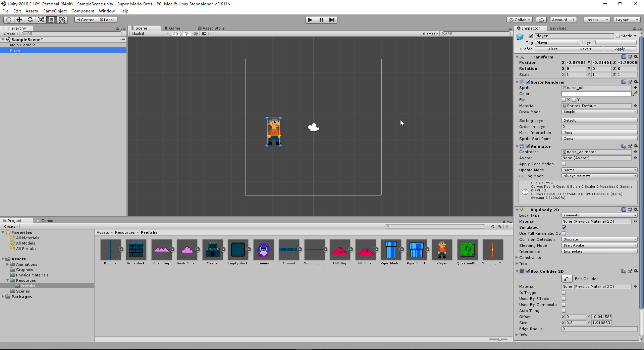Expand the Constraints section
Viewport: 644px width, 350px height.
click(517, 258)
